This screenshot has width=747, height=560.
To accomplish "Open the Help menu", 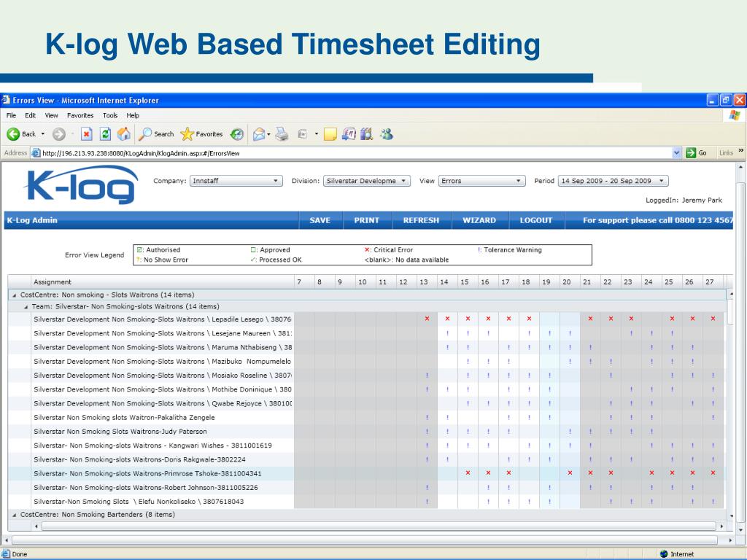I will [x=133, y=115].
